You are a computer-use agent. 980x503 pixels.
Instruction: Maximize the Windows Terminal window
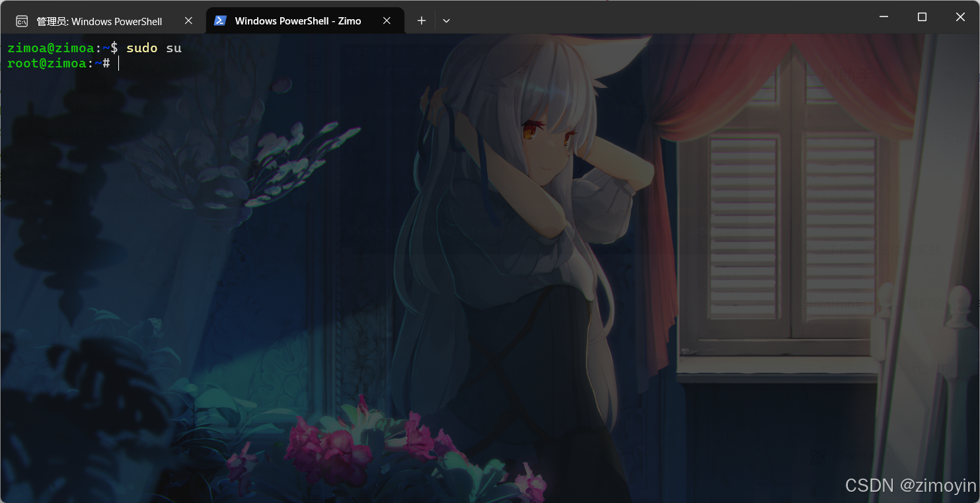922,17
